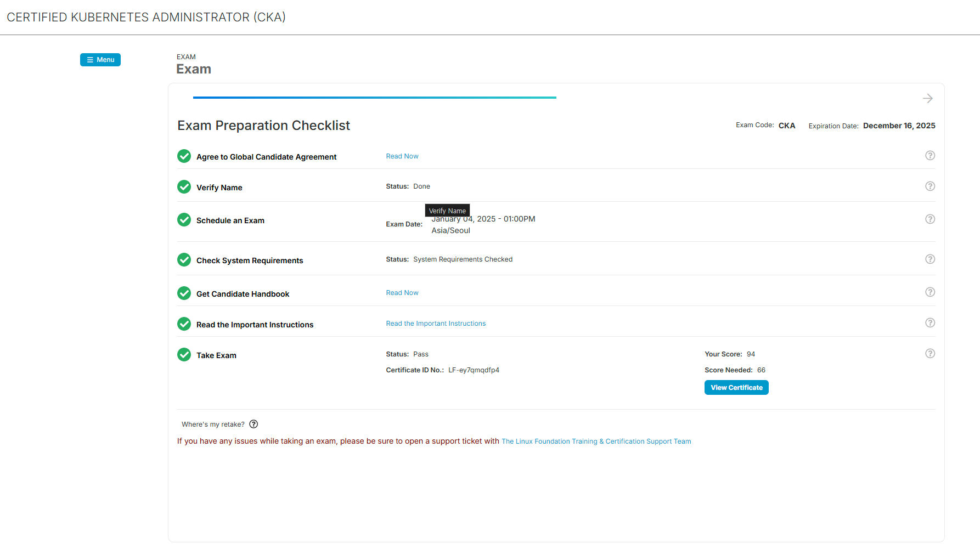The height and width of the screenshot is (544, 980).
Task: Click the Exam Code CKA value
Action: click(787, 126)
